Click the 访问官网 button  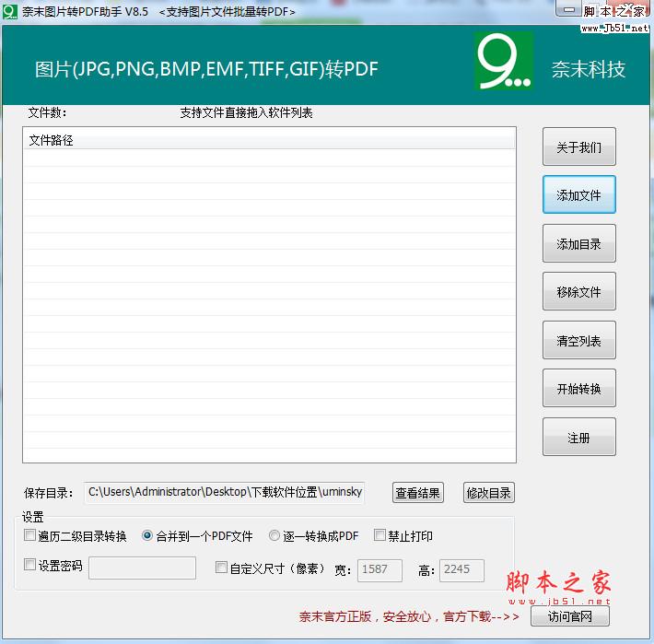click(x=570, y=616)
